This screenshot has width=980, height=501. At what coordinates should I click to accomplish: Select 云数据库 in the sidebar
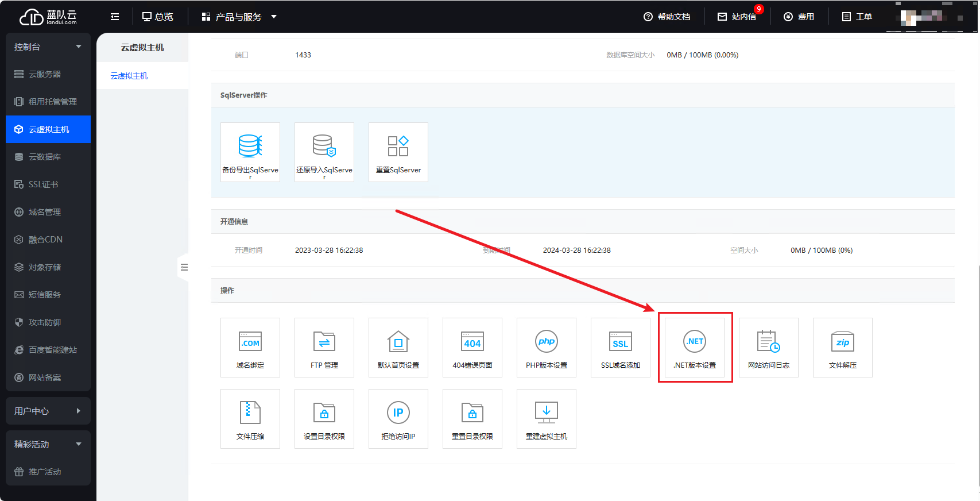coord(45,157)
